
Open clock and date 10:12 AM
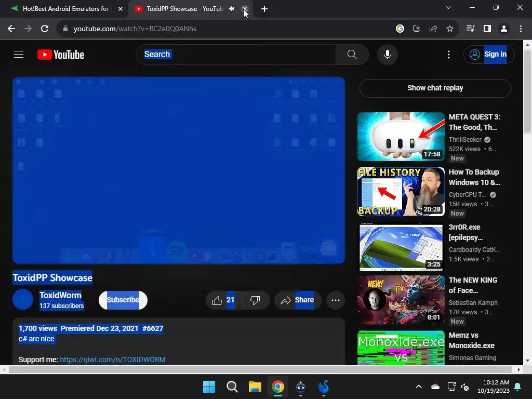[x=494, y=387]
